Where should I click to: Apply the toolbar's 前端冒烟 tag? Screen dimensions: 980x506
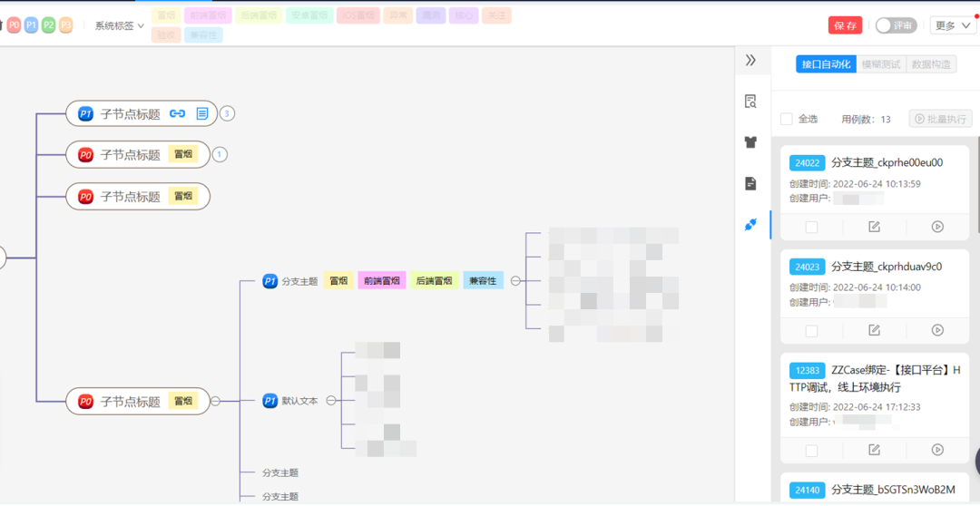click(208, 15)
